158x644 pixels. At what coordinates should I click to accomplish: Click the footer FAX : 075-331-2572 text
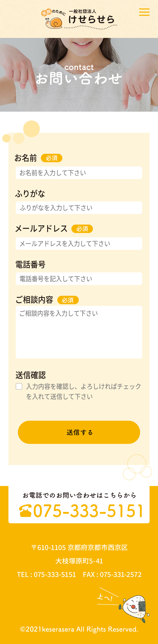point(112,574)
